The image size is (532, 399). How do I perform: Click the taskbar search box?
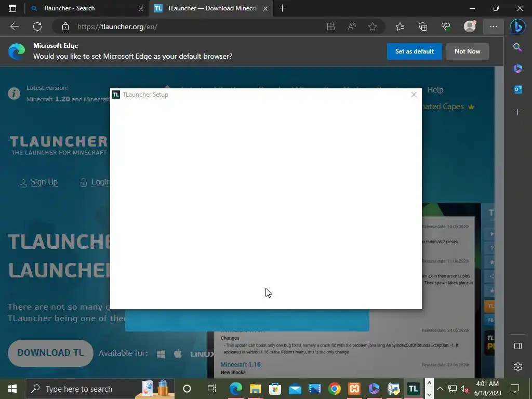coord(100,389)
